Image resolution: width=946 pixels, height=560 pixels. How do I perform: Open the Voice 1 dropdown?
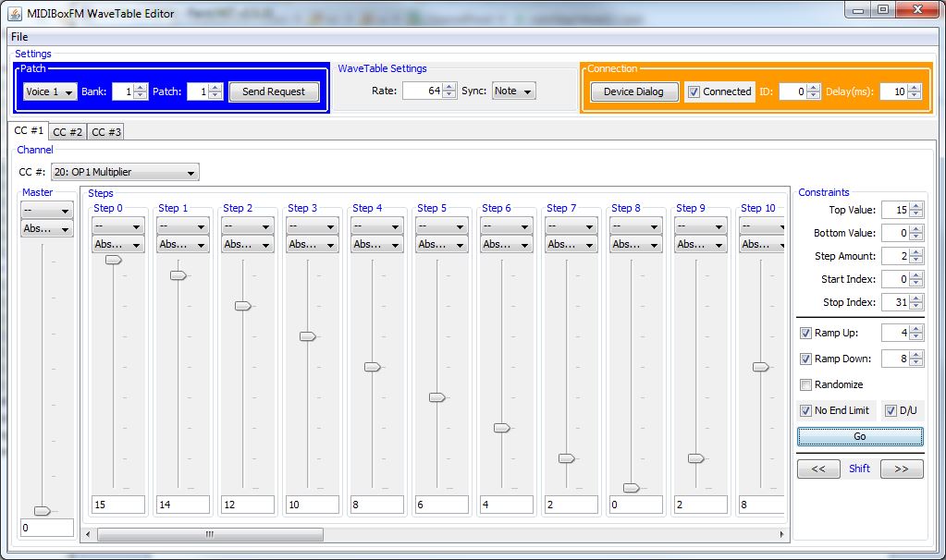click(50, 91)
